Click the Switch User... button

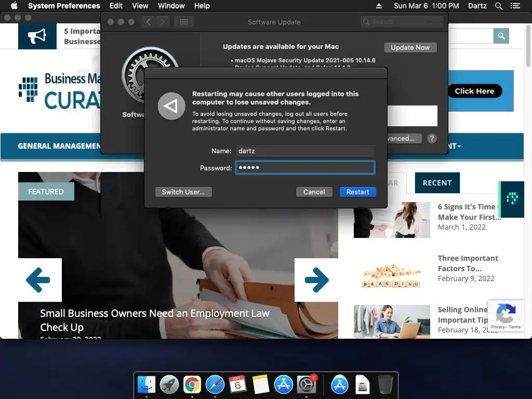[x=183, y=192]
